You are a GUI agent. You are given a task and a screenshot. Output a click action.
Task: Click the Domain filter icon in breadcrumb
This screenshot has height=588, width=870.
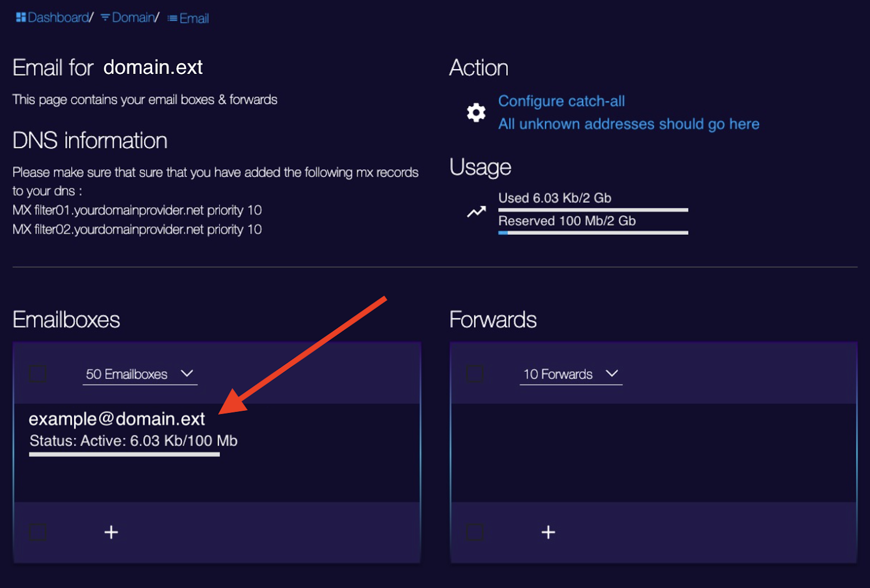(105, 18)
